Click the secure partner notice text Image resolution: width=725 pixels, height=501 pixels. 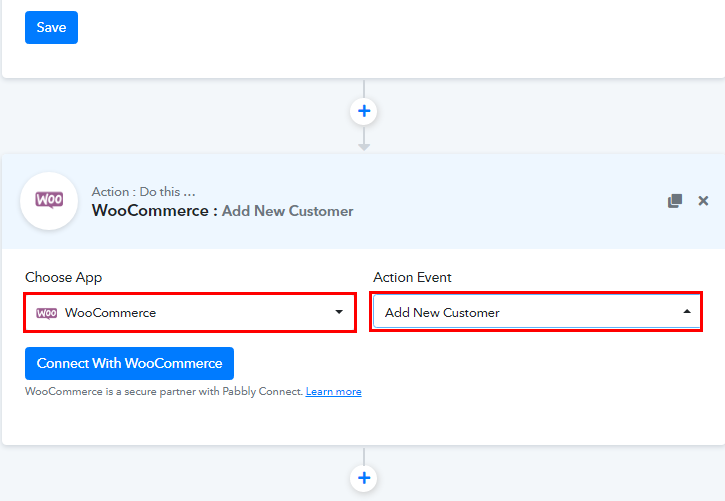pyautogui.click(x=164, y=391)
